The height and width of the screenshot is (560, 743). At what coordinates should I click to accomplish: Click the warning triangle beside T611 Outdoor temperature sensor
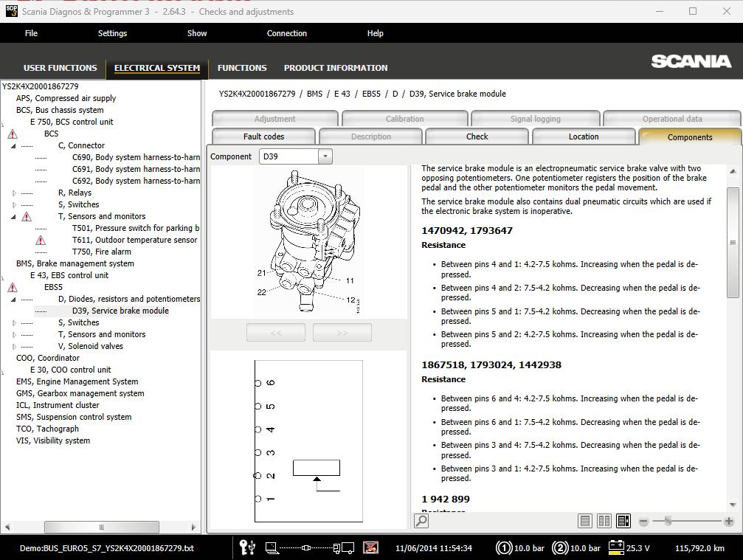pos(41,241)
